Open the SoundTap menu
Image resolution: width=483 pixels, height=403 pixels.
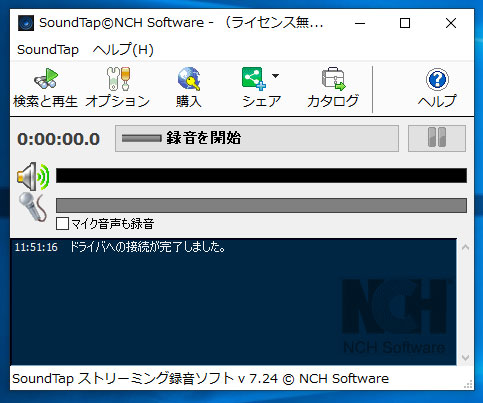coord(48,50)
